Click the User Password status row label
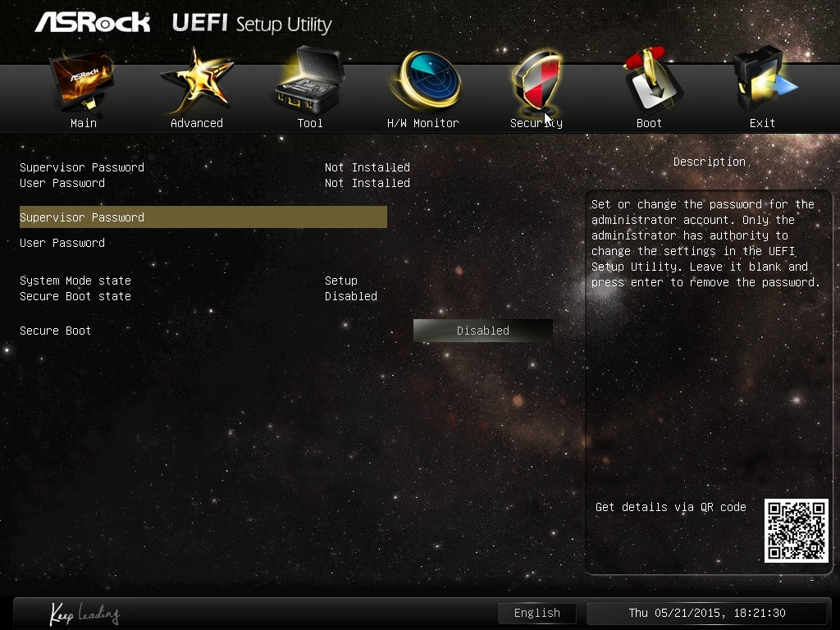The image size is (840, 630). tap(62, 183)
